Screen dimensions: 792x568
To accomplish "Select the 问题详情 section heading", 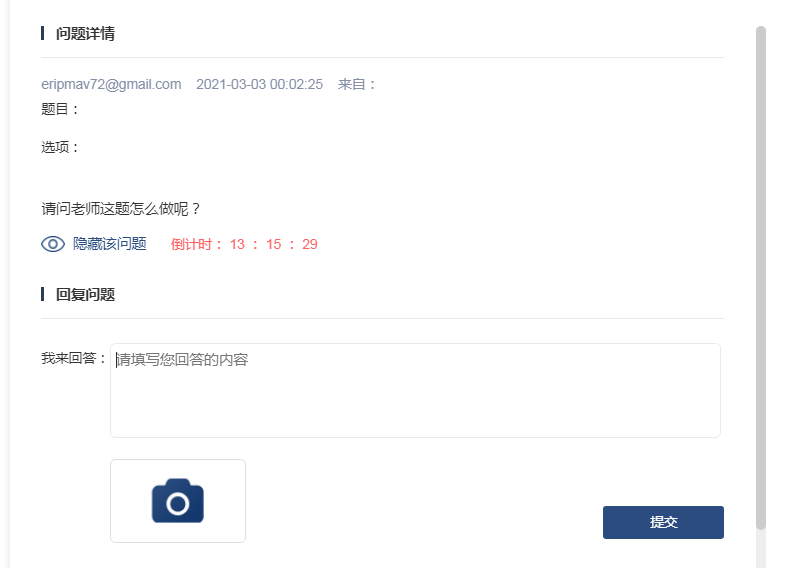I will (85, 33).
